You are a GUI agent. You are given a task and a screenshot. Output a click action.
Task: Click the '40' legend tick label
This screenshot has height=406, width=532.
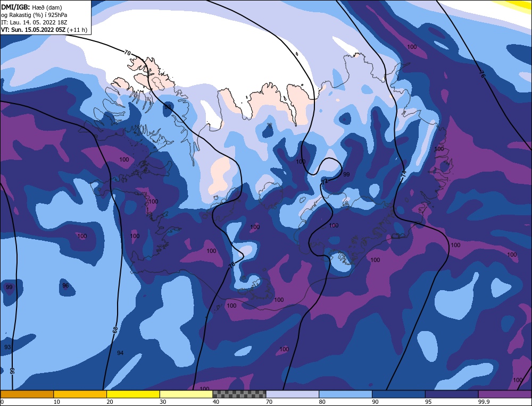click(x=216, y=402)
